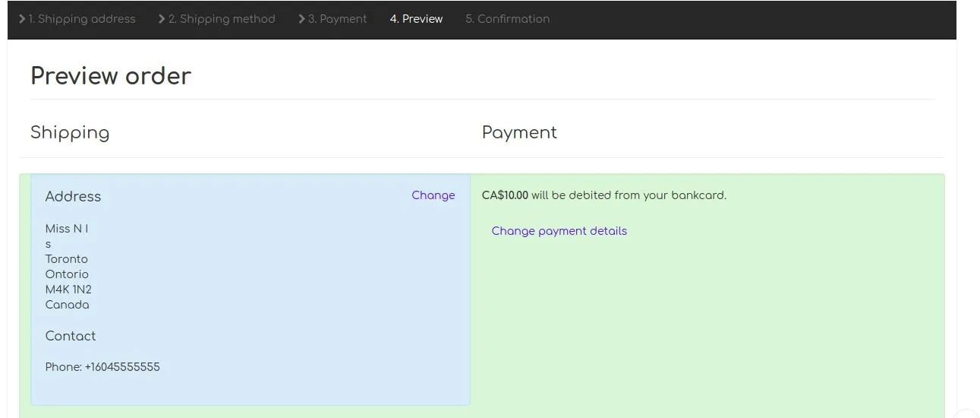The width and height of the screenshot is (980, 418).
Task: Click 'will be debited from your bankcard' text
Action: point(629,195)
